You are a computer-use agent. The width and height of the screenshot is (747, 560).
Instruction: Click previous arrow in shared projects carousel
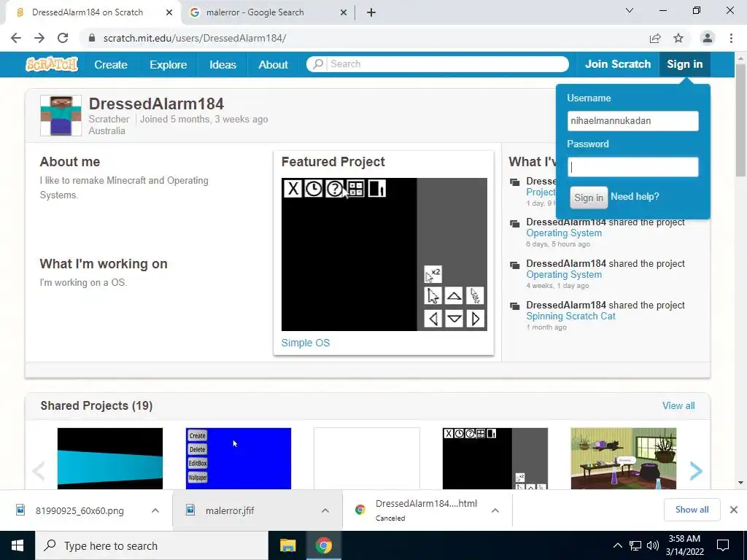pyautogui.click(x=39, y=470)
